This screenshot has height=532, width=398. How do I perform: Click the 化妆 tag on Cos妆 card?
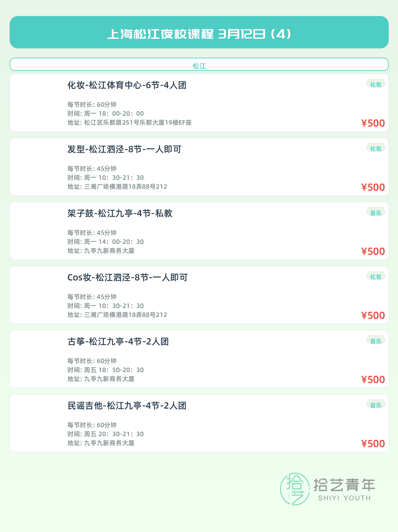(376, 277)
